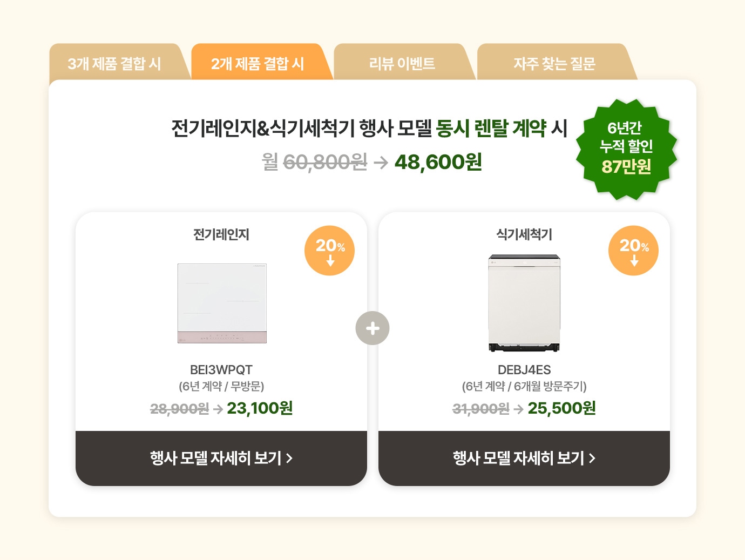Click the 23,100원 discounted range price
The height and width of the screenshot is (560, 745).
coord(260,408)
